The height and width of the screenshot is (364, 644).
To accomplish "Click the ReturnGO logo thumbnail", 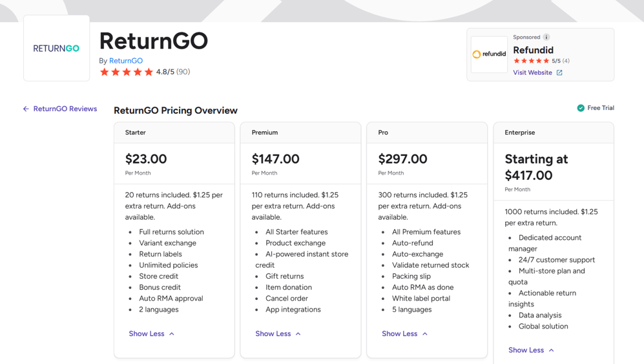I will [x=57, y=48].
